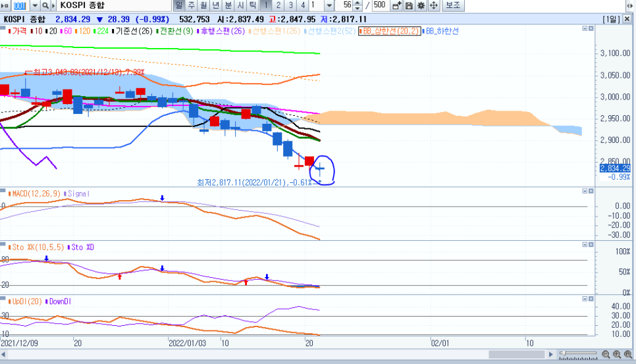
Task: Close the UpDI indicator pane
Action: coord(591,299)
